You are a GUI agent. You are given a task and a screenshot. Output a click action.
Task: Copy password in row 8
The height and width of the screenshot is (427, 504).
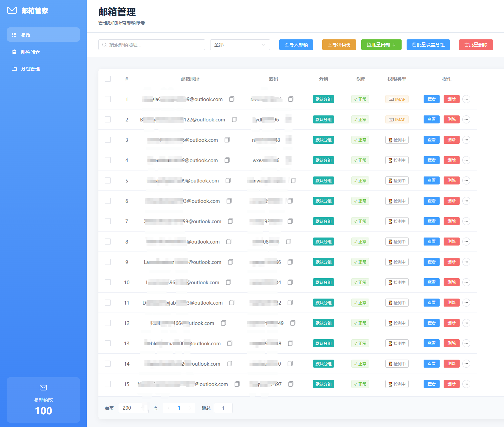point(289,242)
